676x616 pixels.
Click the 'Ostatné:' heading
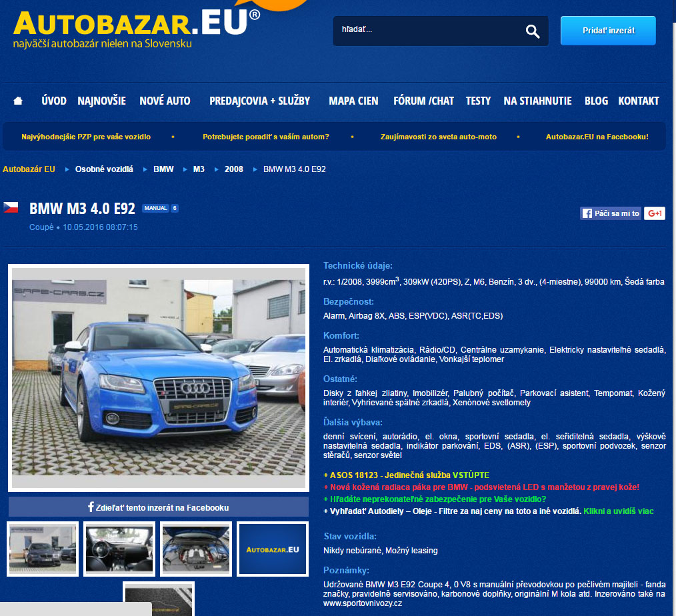340,379
